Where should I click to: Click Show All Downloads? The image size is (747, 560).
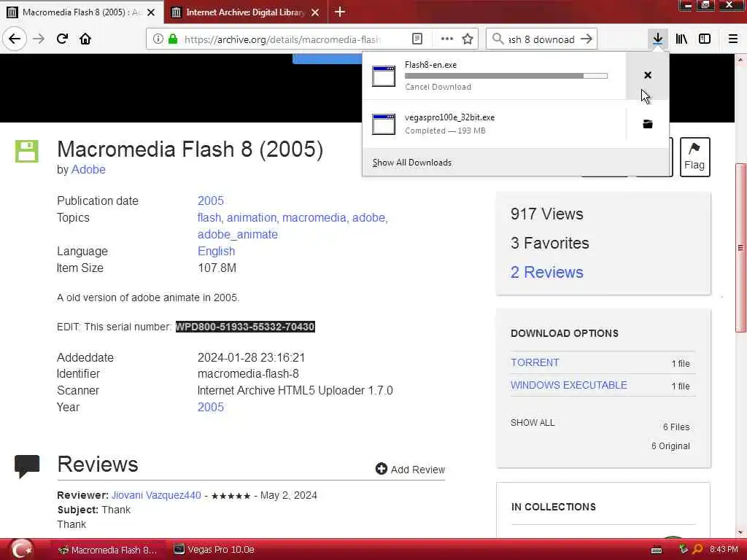pyautogui.click(x=412, y=163)
